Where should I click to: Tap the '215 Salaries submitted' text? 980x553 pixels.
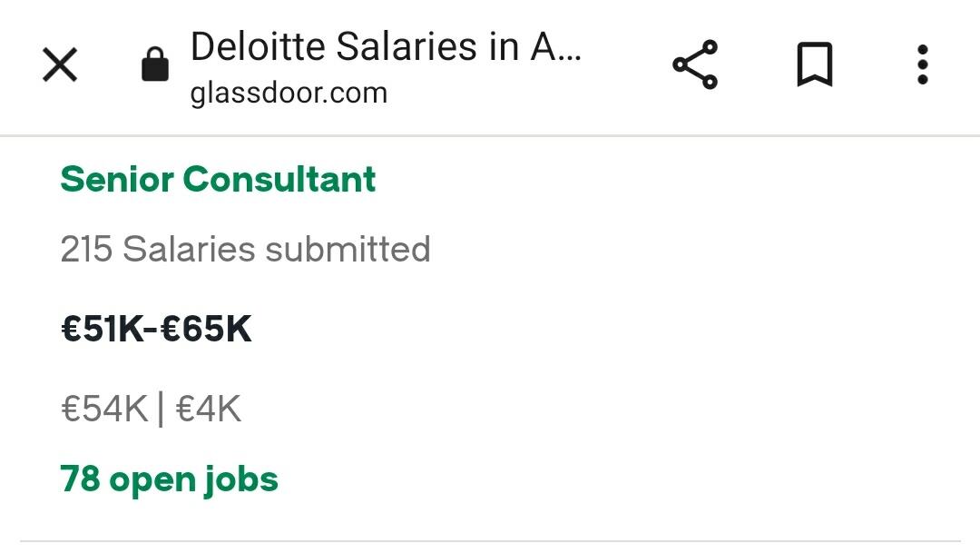click(x=245, y=249)
